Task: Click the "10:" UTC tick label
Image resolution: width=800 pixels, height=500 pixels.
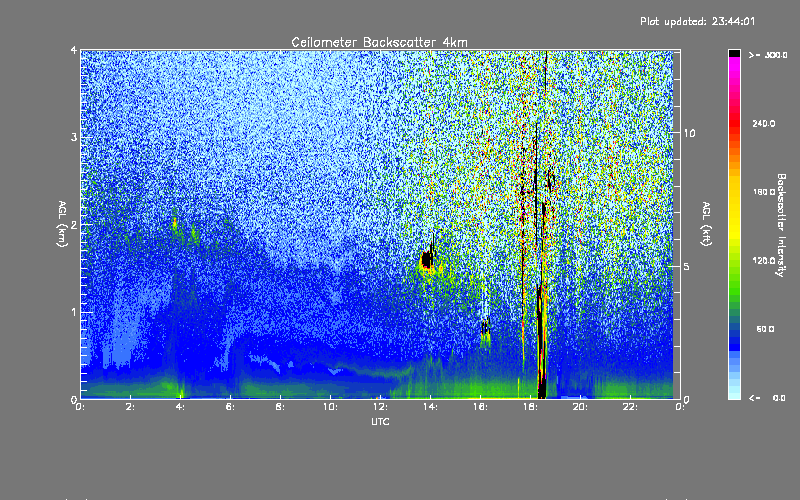Action: pyautogui.click(x=330, y=407)
